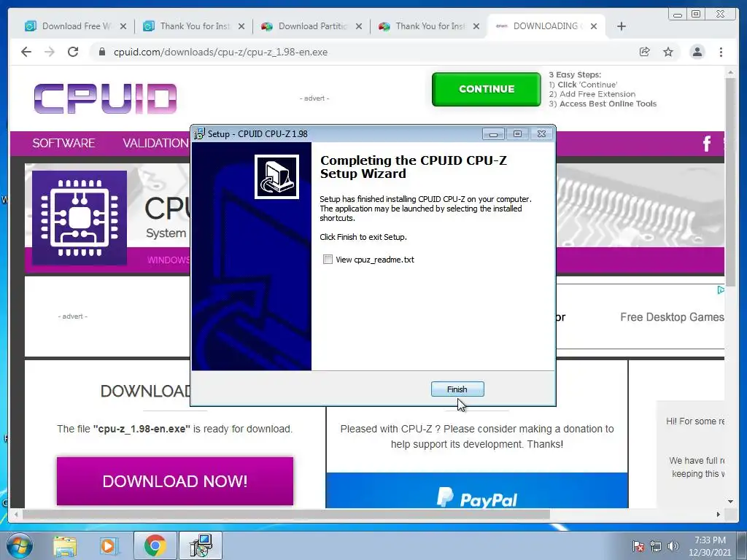Click the Access Best Online Tools text
The height and width of the screenshot is (560, 747).
(608, 104)
